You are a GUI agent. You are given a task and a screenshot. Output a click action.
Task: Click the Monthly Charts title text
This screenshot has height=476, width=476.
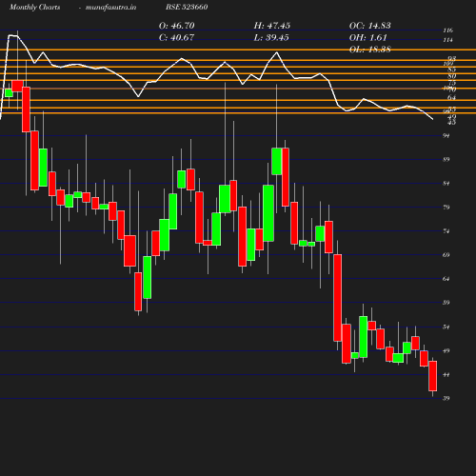click(35, 8)
